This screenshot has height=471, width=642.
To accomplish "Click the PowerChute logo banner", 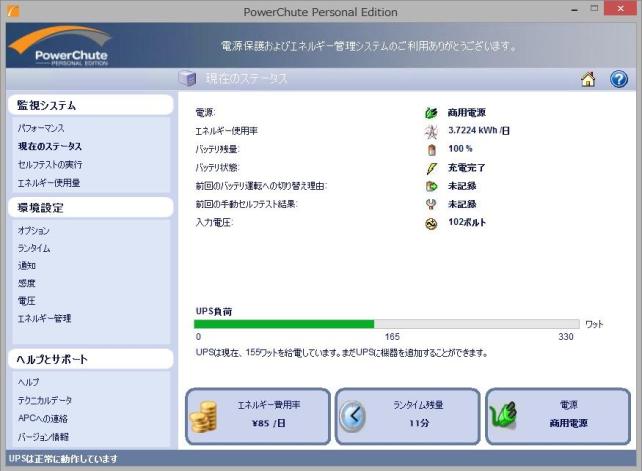I will (x=60, y=46).
